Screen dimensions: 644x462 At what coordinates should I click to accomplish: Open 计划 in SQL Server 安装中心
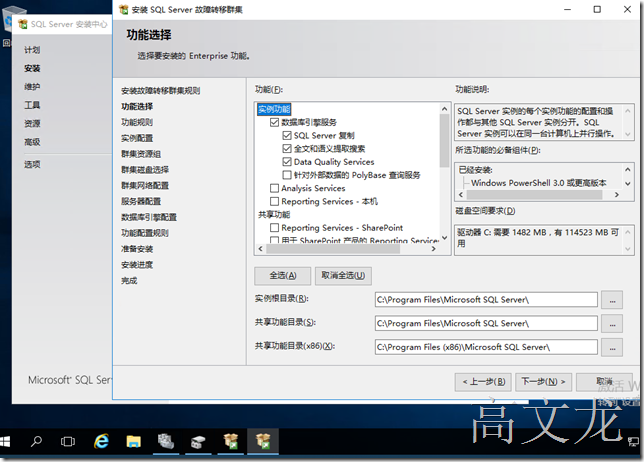[32, 50]
